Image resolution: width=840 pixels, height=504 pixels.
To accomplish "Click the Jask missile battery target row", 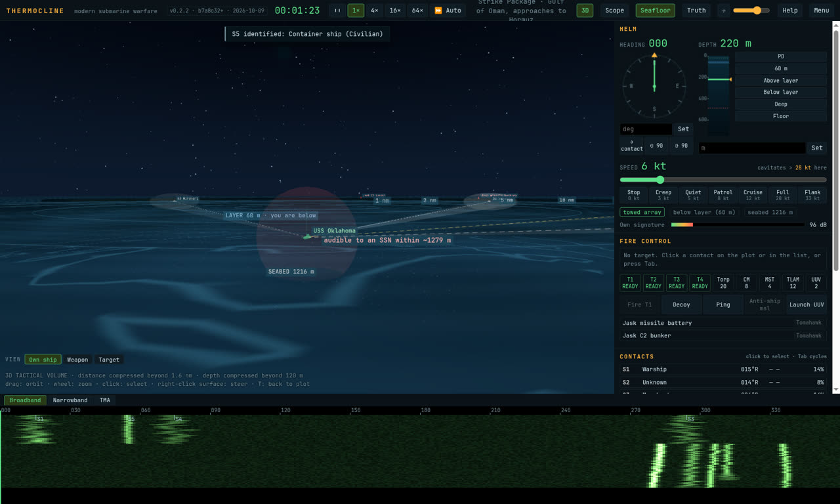I will (723, 323).
